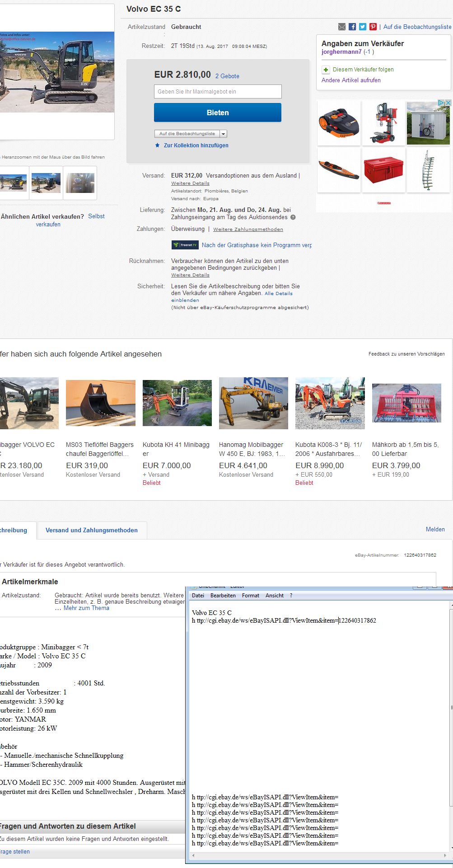Select the second excavator photo thumbnail

(46, 183)
